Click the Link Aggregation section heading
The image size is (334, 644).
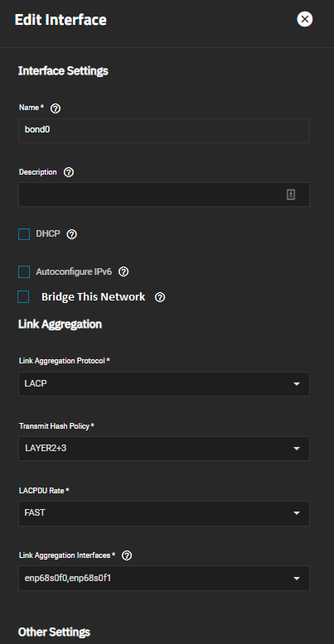pos(60,324)
